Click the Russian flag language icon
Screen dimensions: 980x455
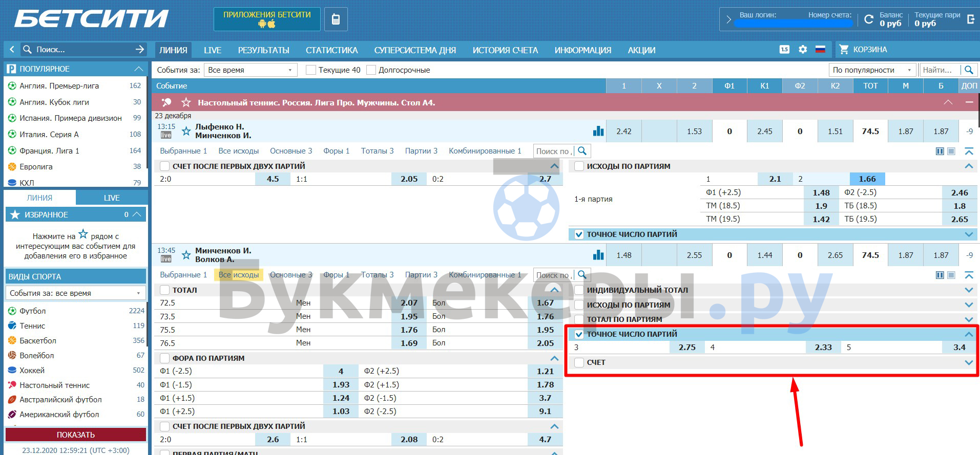820,50
